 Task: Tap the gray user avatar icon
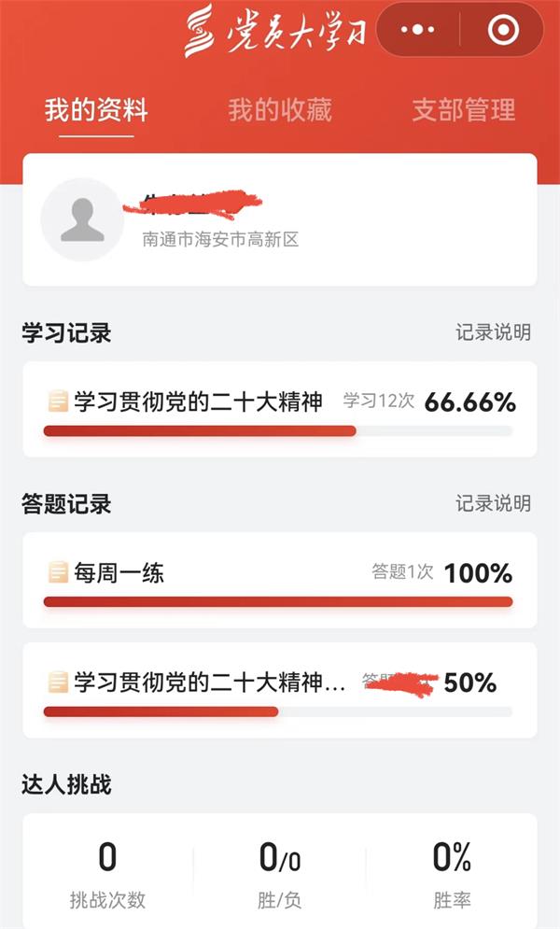[x=82, y=219]
